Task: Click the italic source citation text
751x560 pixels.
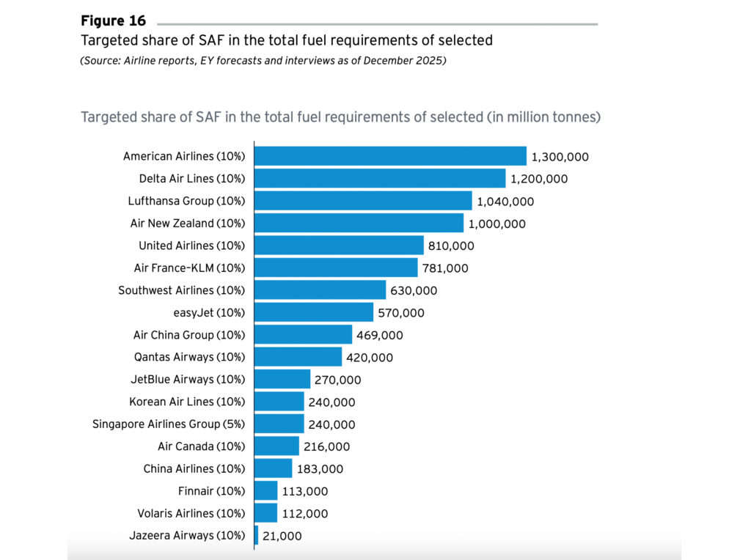Action: coord(263,61)
